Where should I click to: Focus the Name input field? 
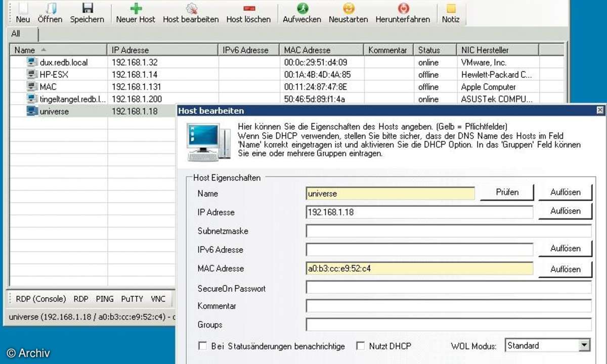(391, 193)
